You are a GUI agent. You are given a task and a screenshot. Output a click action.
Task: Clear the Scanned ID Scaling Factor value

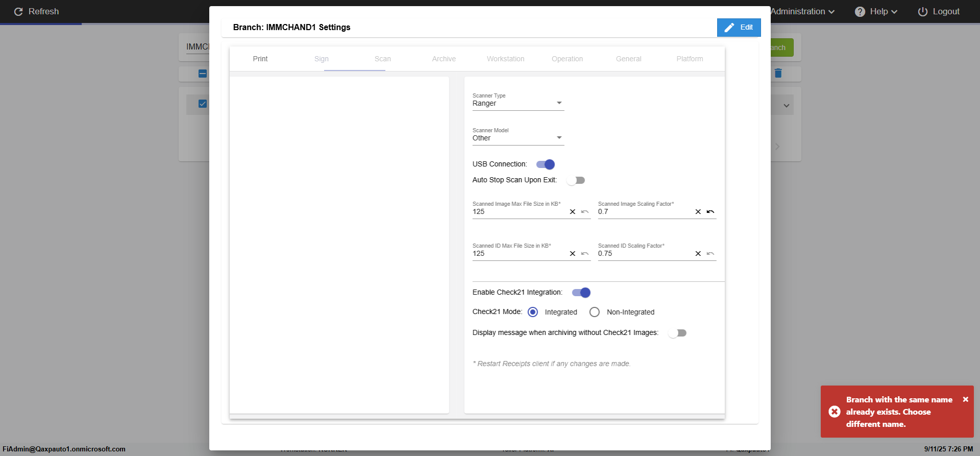click(698, 254)
